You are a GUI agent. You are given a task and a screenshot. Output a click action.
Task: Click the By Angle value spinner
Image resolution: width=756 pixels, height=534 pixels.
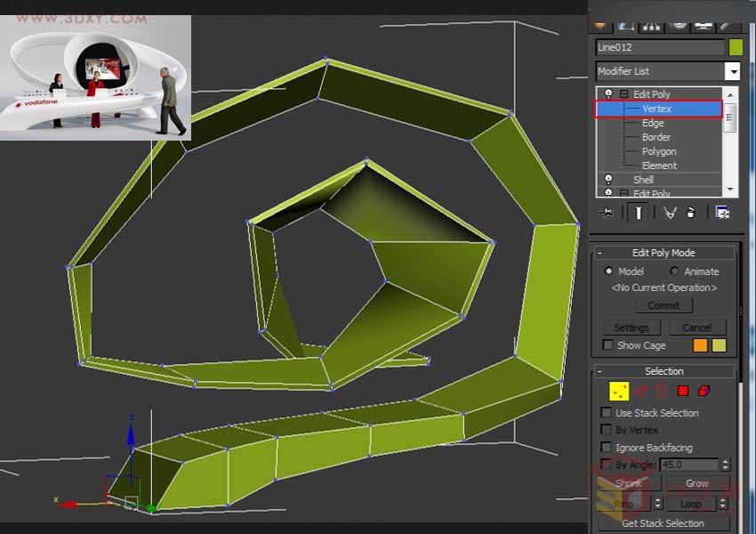coord(725,465)
